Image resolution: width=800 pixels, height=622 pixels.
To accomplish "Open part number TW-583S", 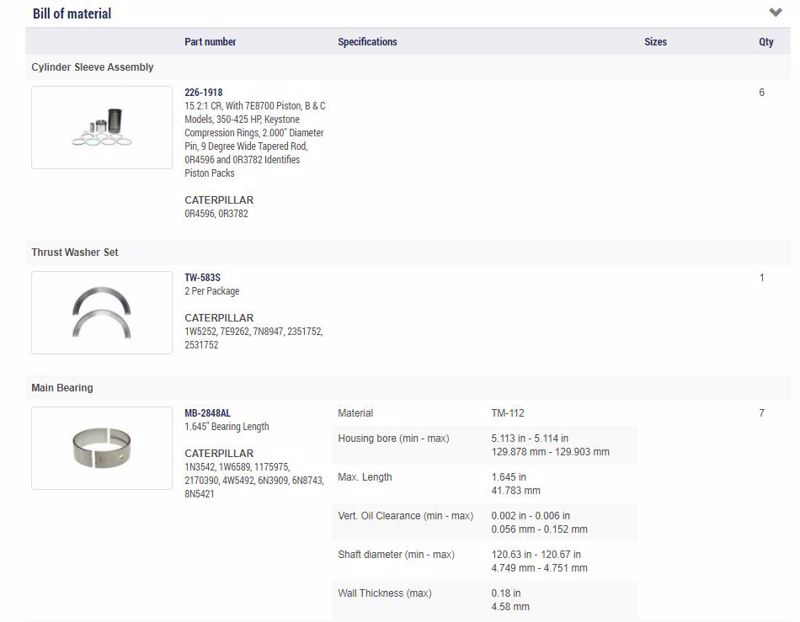I will click(203, 277).
